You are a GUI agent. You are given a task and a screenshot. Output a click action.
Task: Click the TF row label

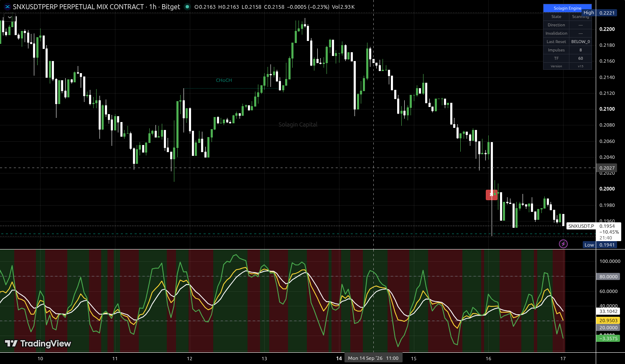(x=556, y=59)
